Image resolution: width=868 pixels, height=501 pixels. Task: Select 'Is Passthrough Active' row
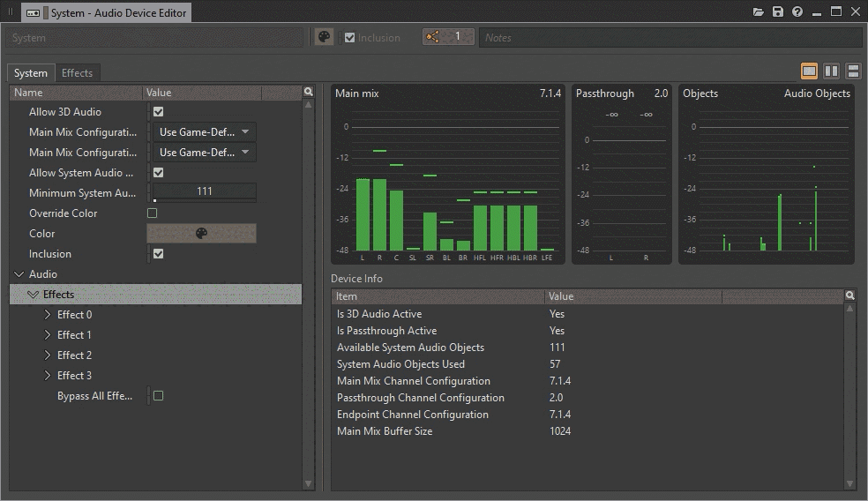click(587, 331)
